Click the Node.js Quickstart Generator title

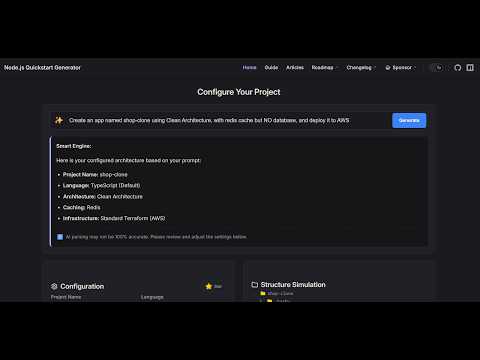pyautogui.click(x=42, y=68)
